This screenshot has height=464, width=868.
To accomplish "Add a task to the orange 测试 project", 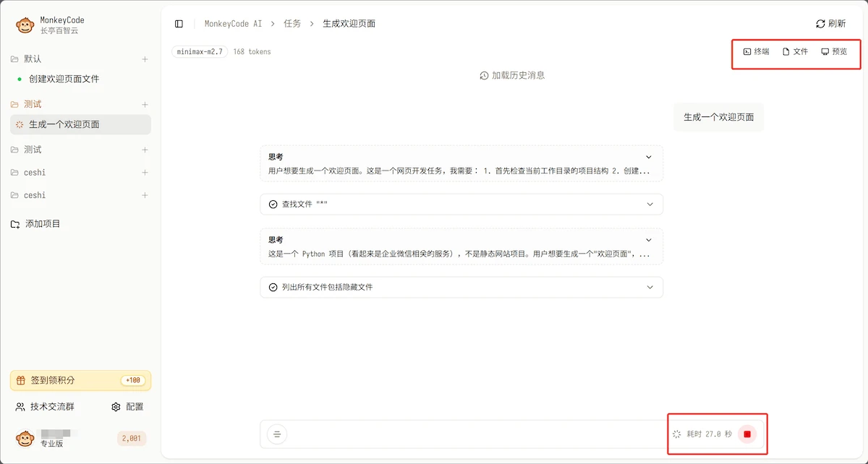I will point(145,105).
